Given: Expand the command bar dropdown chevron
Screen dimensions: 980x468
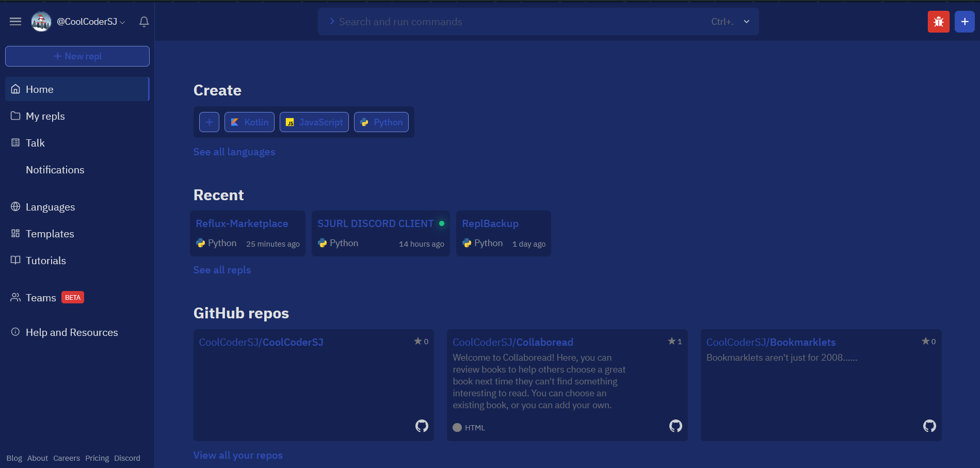Looking at the screenshot, I should coord(747,22).
